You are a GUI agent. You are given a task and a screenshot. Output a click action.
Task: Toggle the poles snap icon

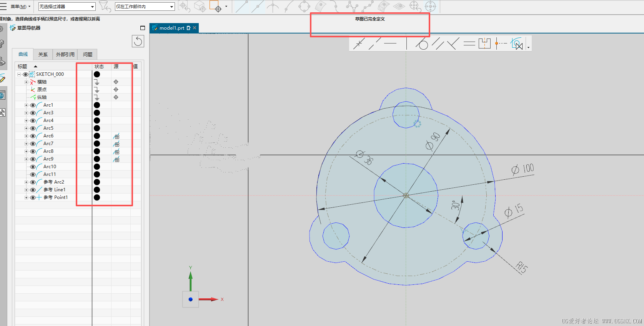pyautogui.click(x=352, y=6)
